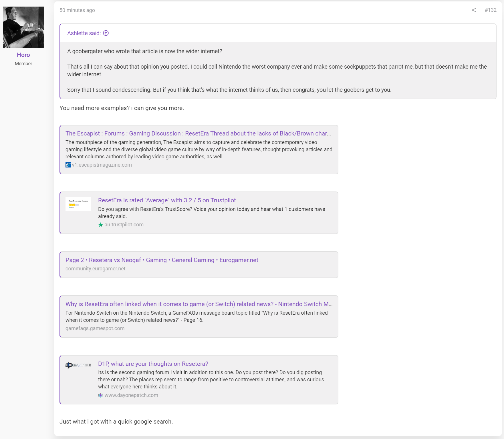Click GameFAQs description 'For Nintendo Switch on the Nintendo Switch'
Screen dimensions: 504x439
tap(197, 316)
